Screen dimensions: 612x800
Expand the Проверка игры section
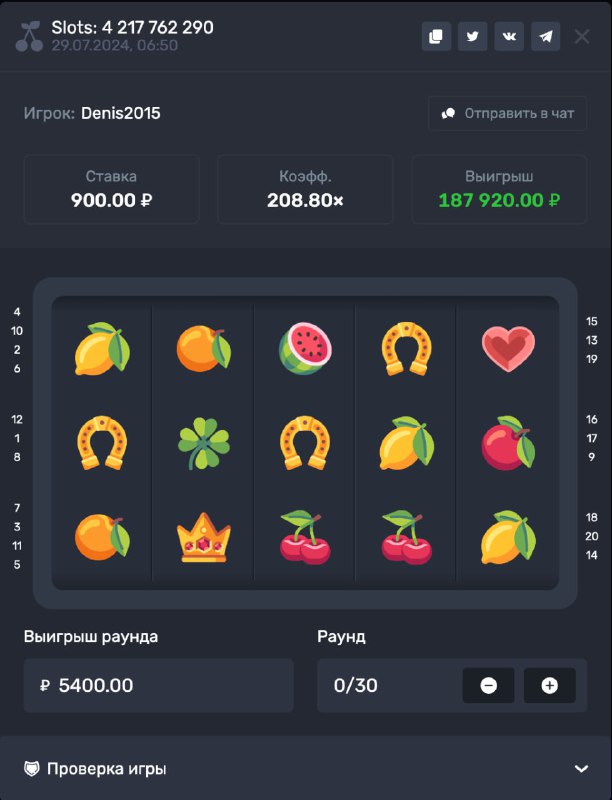point(306,768)
